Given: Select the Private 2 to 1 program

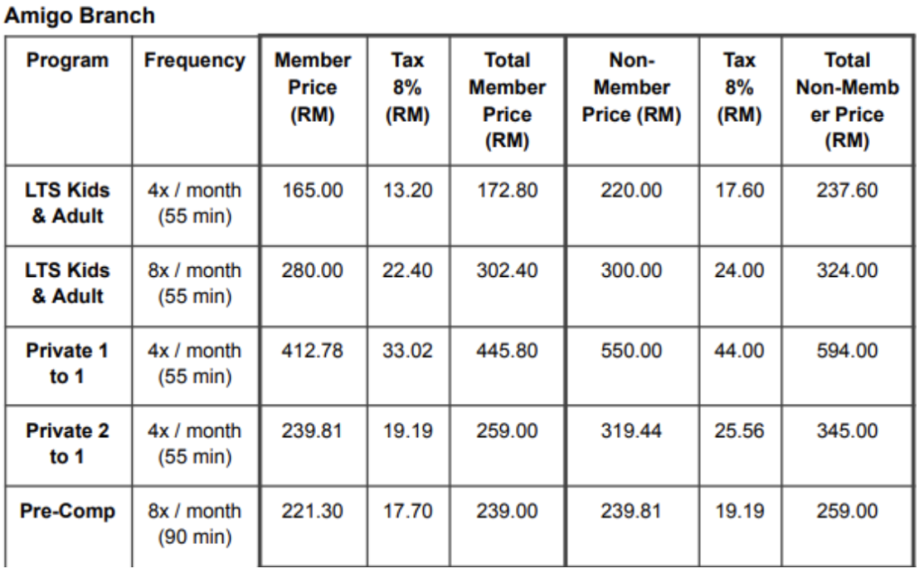Looking at the screenshot, I should [x=68, y=445].
